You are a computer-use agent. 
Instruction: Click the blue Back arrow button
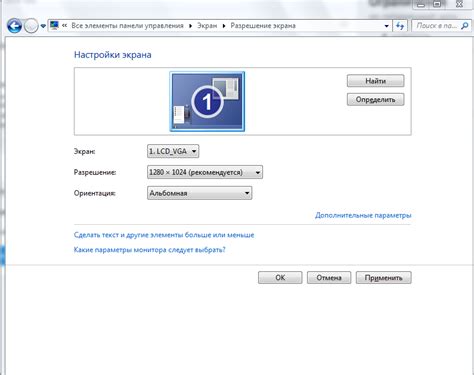coord(14,26)
